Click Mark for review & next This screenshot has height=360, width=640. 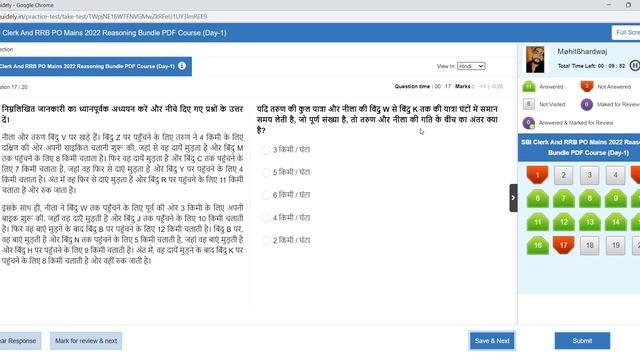86,341
